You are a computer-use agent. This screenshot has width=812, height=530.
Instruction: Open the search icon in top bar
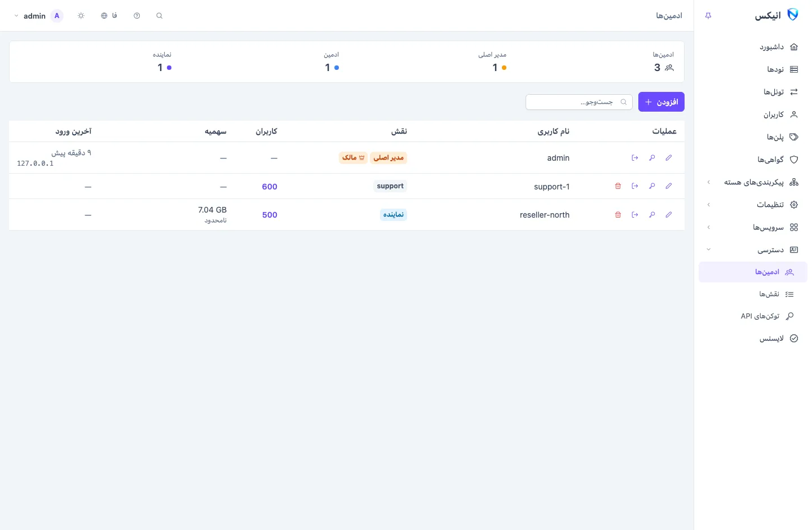pos(160,16)
